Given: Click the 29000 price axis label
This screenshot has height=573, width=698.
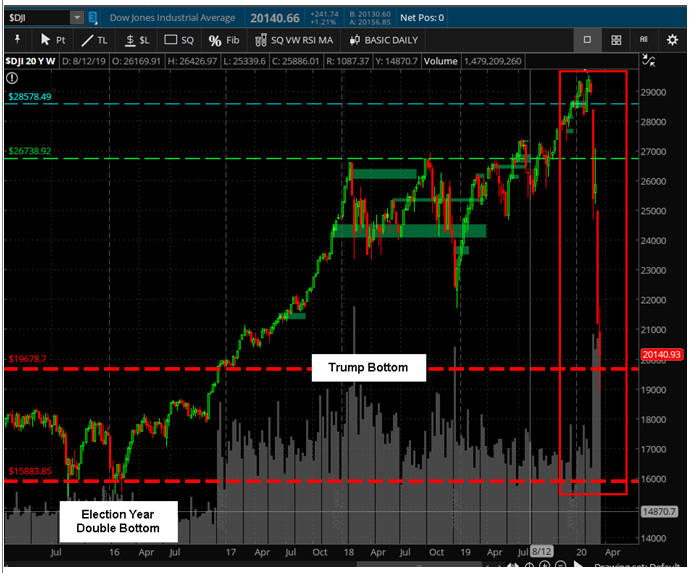Looking at the screenshot, I should pyautogui.click(x=653, y=93).
